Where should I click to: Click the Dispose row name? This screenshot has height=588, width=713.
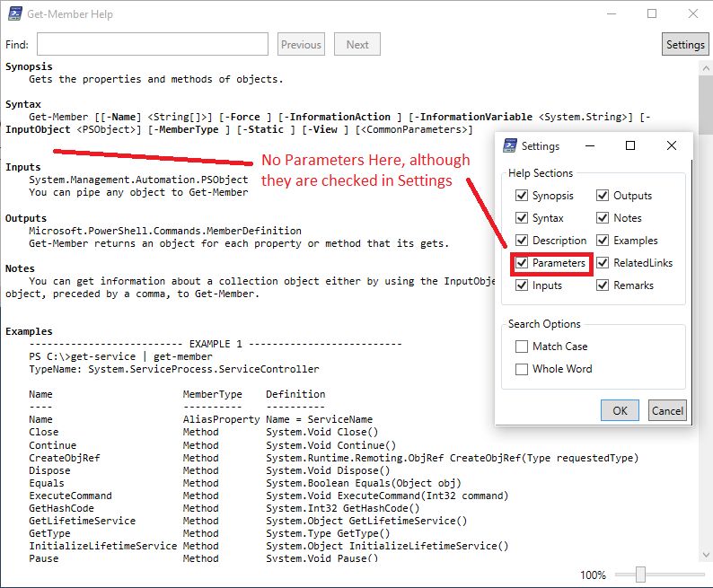click(49, 470)
